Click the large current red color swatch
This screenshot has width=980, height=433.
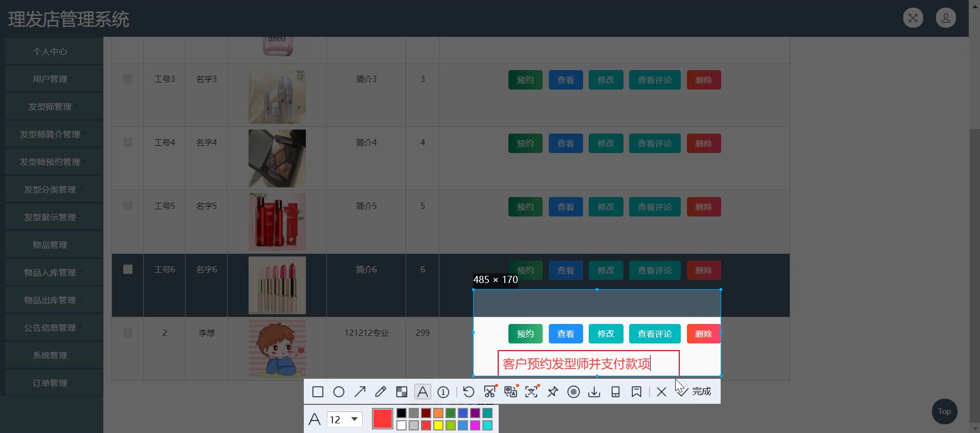(382, 419)
